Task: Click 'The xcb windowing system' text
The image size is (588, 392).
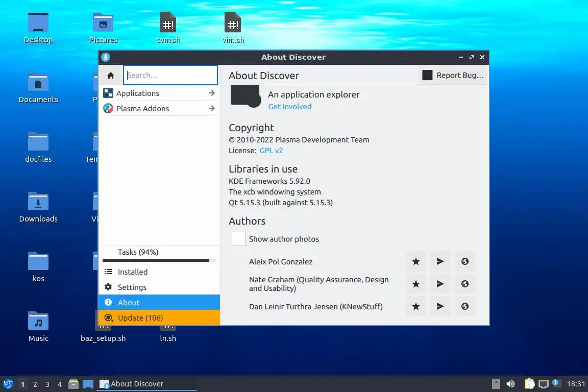Action: (275, 192)
